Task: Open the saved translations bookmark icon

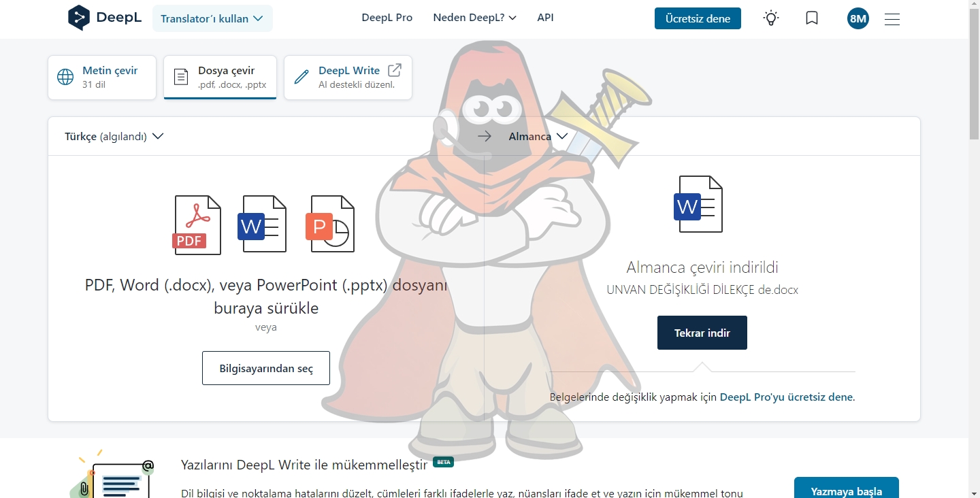Action: [812, 18]
